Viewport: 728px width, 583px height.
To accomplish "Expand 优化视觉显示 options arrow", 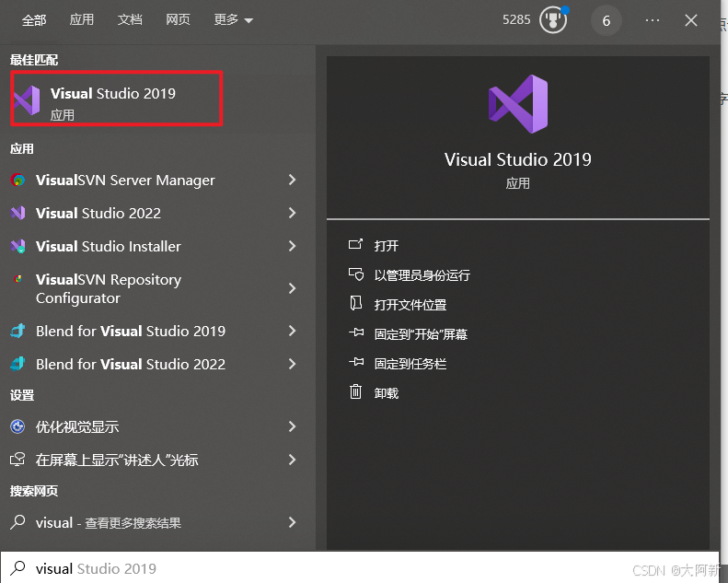I will pyautogui.click(x=292, y=426).
